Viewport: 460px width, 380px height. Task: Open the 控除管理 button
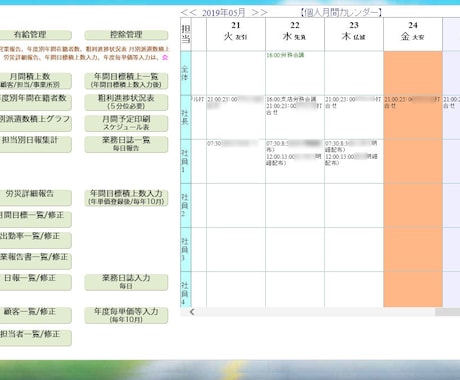[x=126, y=35]
